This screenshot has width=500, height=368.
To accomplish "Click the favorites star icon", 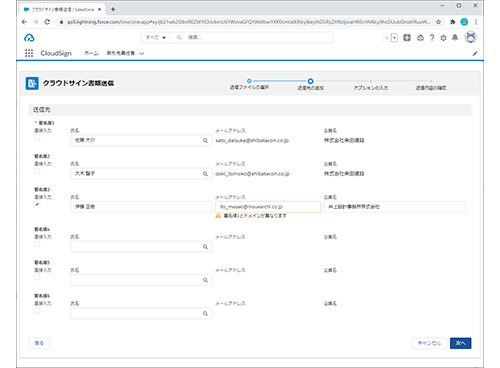I will [x=387, y=38].
